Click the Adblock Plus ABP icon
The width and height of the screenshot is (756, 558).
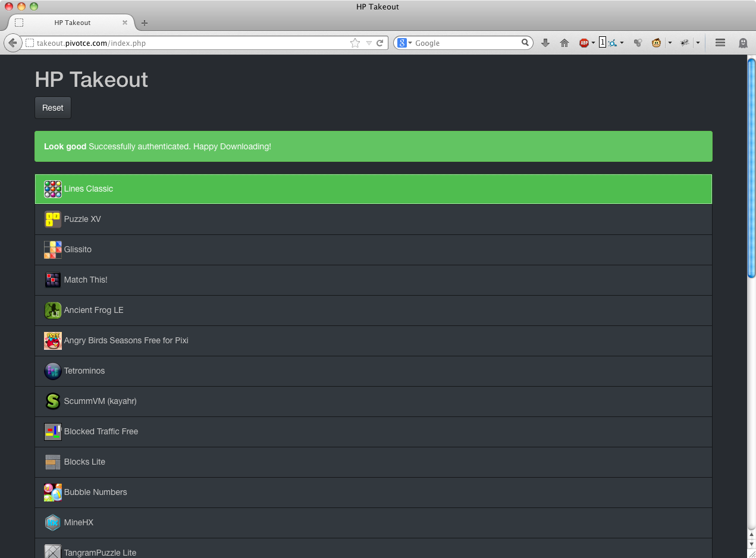[584, 43]
